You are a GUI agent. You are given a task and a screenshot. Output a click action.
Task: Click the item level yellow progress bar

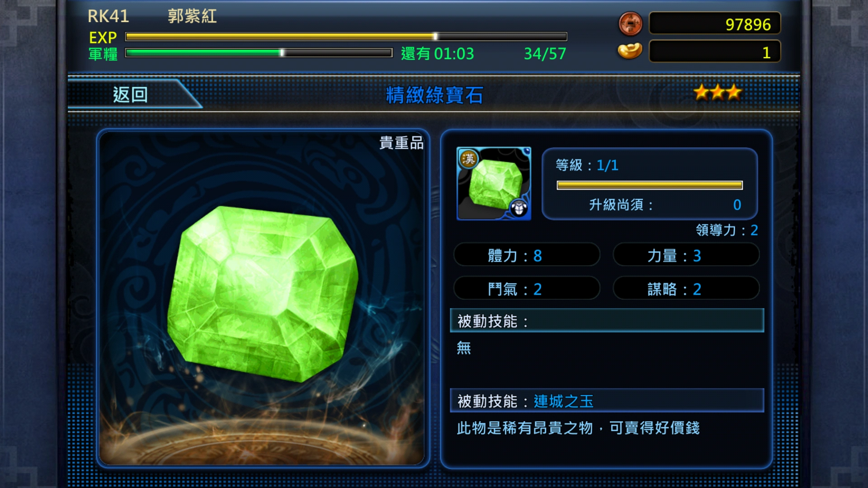click(650, 185)
